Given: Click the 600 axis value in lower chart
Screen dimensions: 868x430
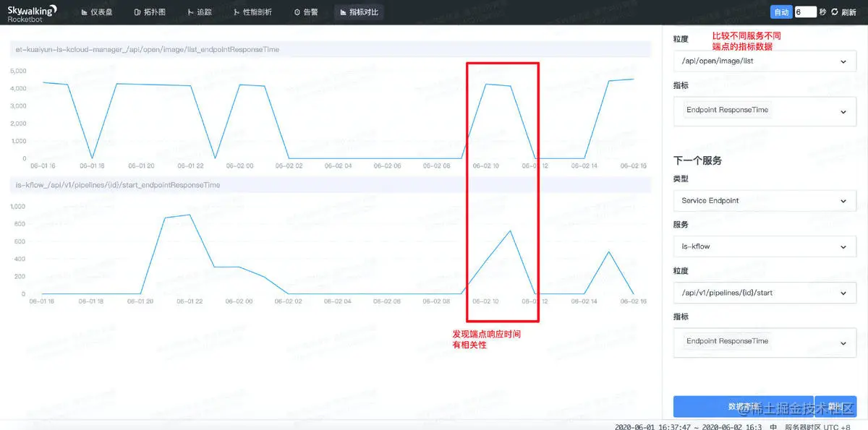Looking at the screenshot, I should pyautogui.click(x=20, y=241).
